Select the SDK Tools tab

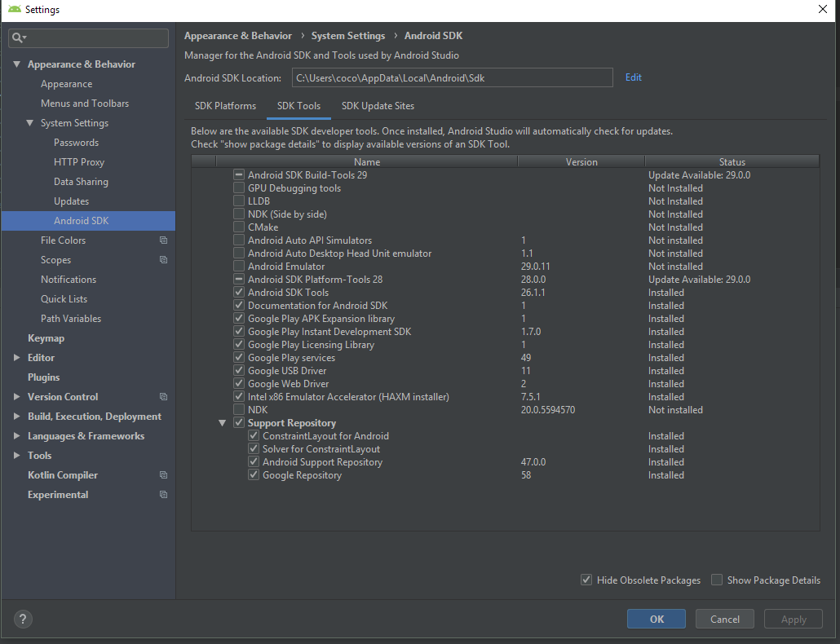tap(299, 106)
